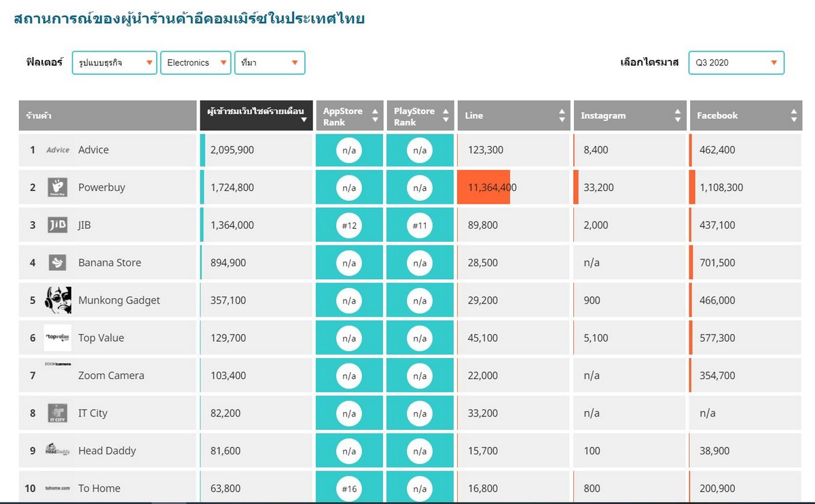Click the Banana Store logo
Image resolution: width=815 pixels, height=504 pixels.
coord(58,263)
